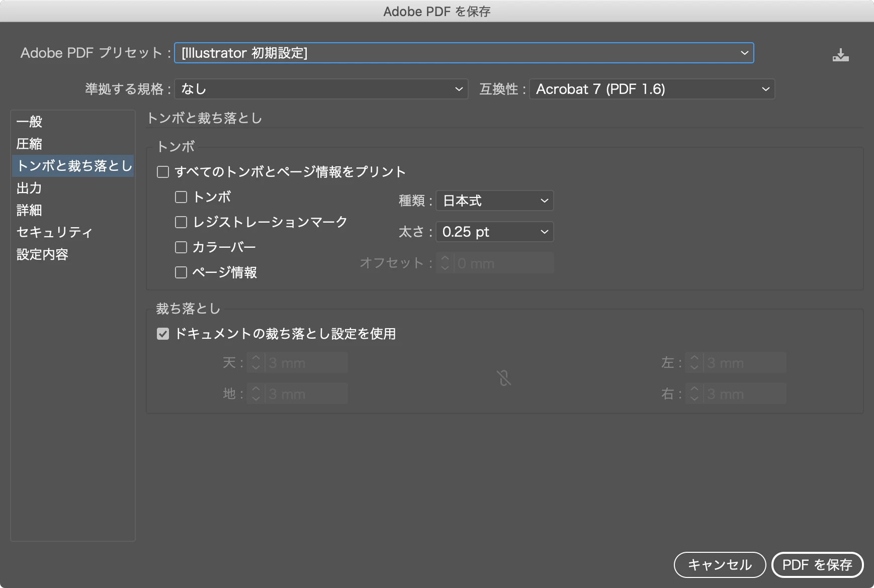
Task: Click the Adobe PDF を保存 title text
Action: 436,12
